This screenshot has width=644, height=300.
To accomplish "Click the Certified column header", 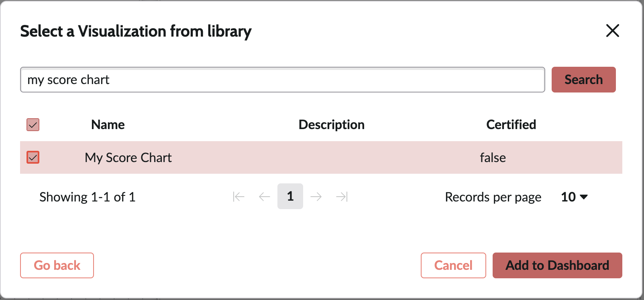I will [511, 125].
